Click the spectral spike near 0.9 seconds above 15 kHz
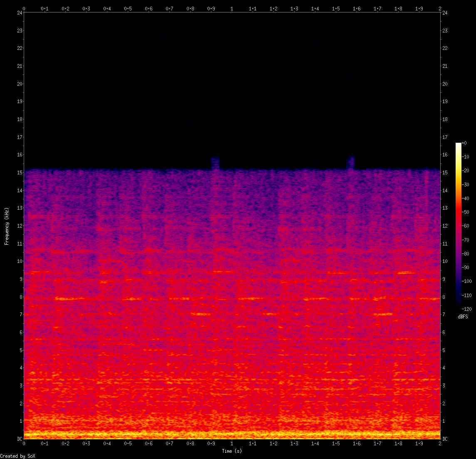Image resolution: width=476 pixels, height=459 pixels. (215, 163)
